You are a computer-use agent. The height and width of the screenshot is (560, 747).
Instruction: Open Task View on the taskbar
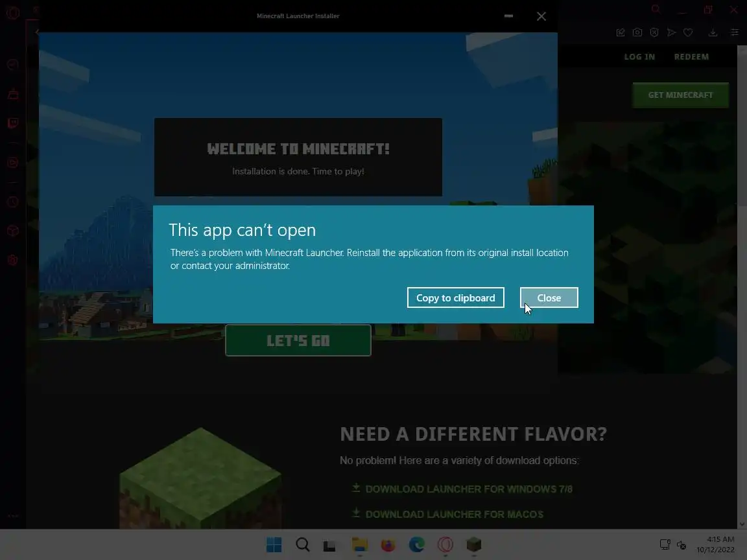click(x=329, y=545)
